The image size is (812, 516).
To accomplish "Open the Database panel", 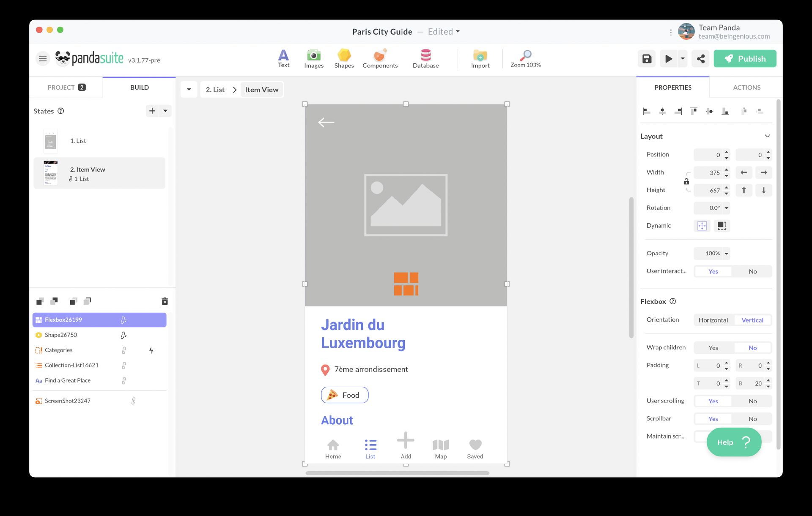I will point(425,58).
